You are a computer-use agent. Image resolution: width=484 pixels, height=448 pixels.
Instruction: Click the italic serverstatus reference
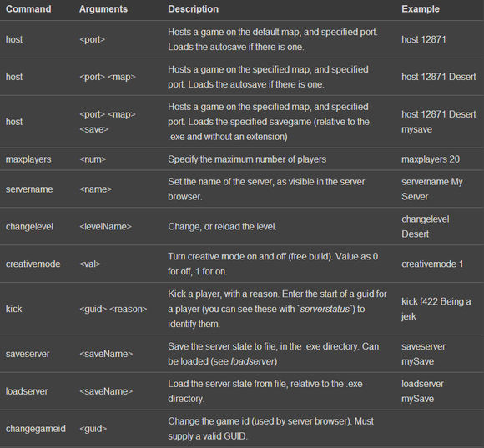pyautogui.click(x=325, y=309)
